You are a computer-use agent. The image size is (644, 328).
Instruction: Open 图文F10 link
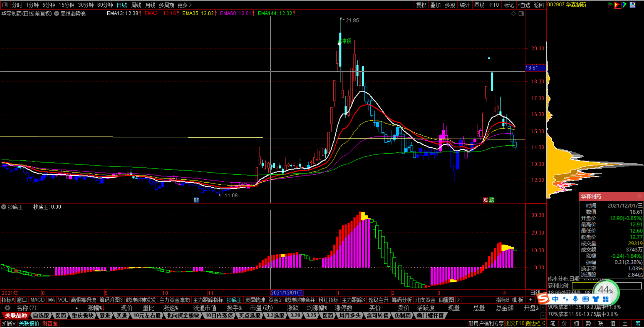(x=515, y=323)
